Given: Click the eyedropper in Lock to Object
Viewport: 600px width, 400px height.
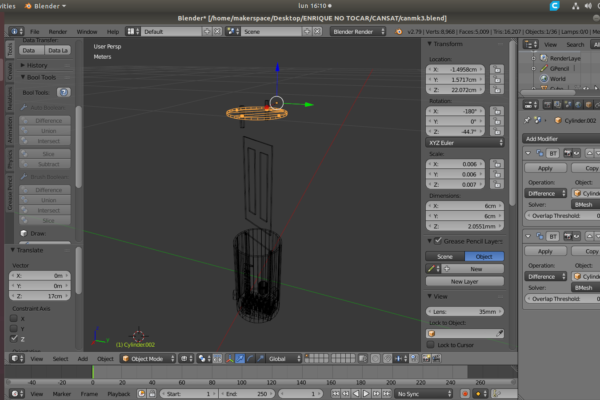Looking at the screenshot, I should (498, 333).
